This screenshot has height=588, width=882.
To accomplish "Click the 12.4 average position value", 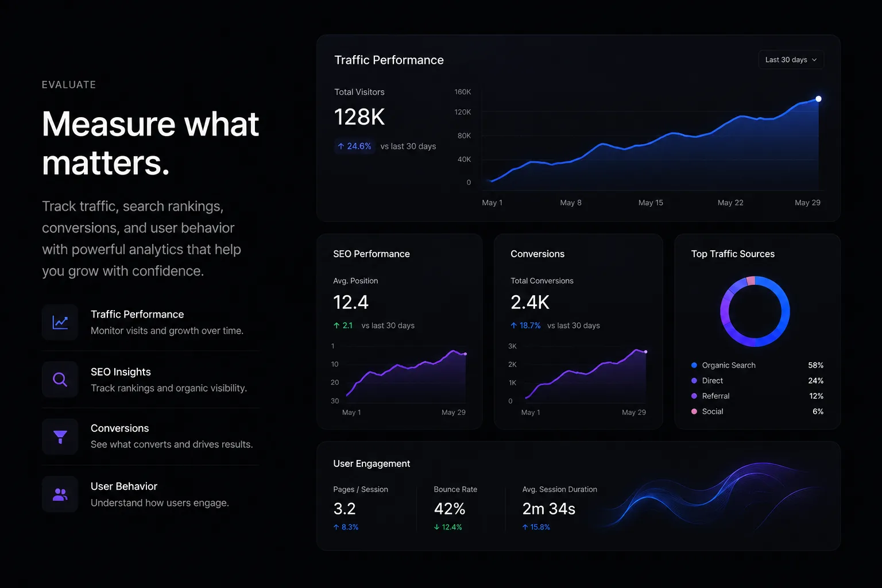I will [x=351, y=302].
